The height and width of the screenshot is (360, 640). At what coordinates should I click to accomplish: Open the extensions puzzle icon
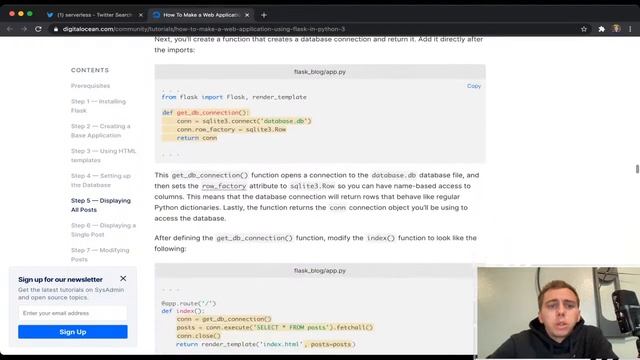(601, 29)
